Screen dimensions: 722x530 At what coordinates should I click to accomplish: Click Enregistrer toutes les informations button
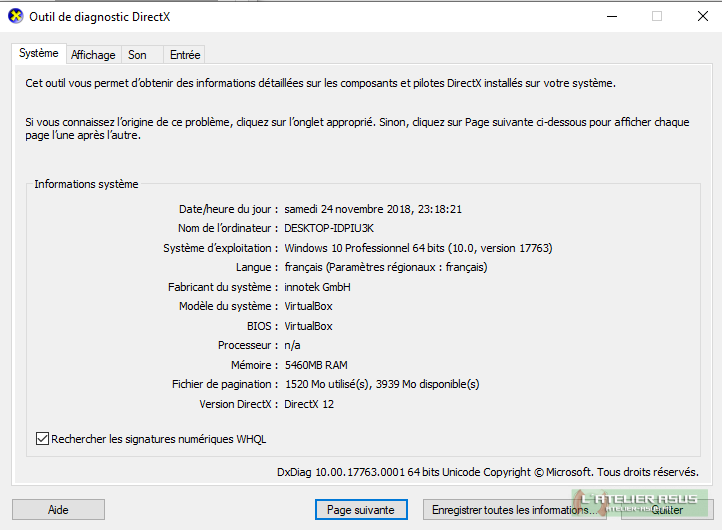[514, 509]
